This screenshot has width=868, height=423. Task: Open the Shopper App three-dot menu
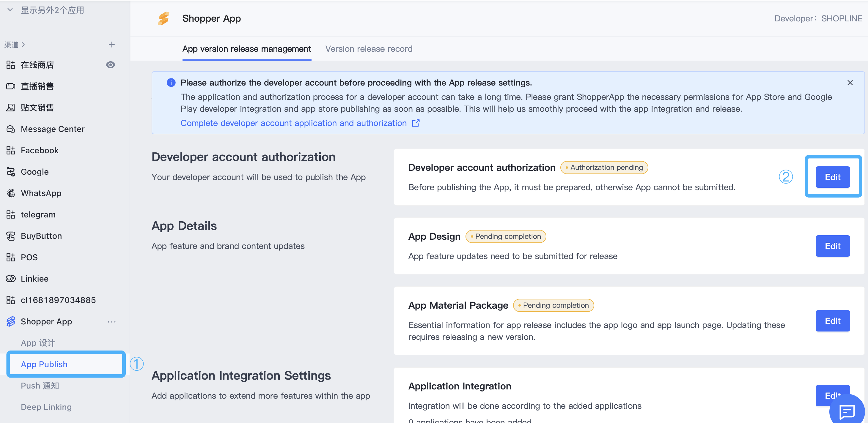(112, 322)
